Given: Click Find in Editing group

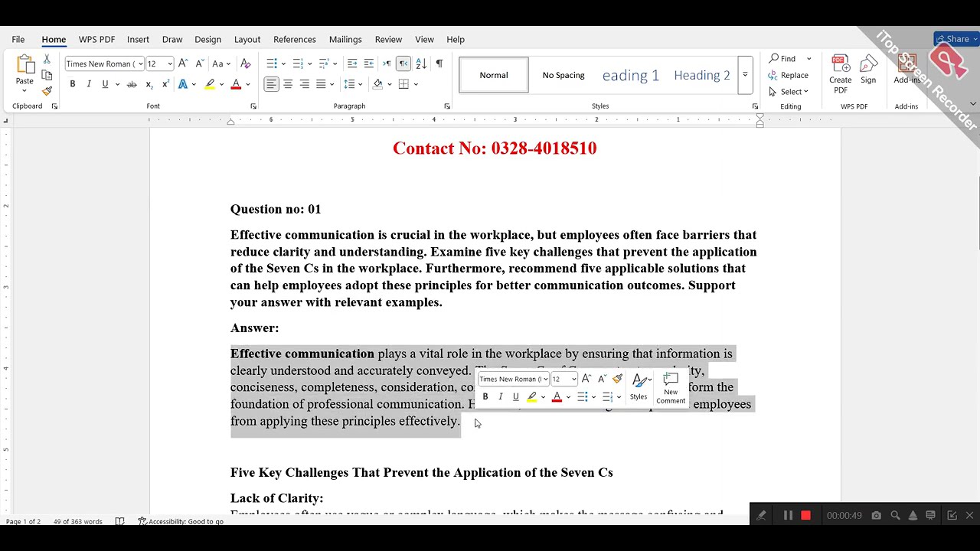Looking at the screenshot, I should coord(782,59).
